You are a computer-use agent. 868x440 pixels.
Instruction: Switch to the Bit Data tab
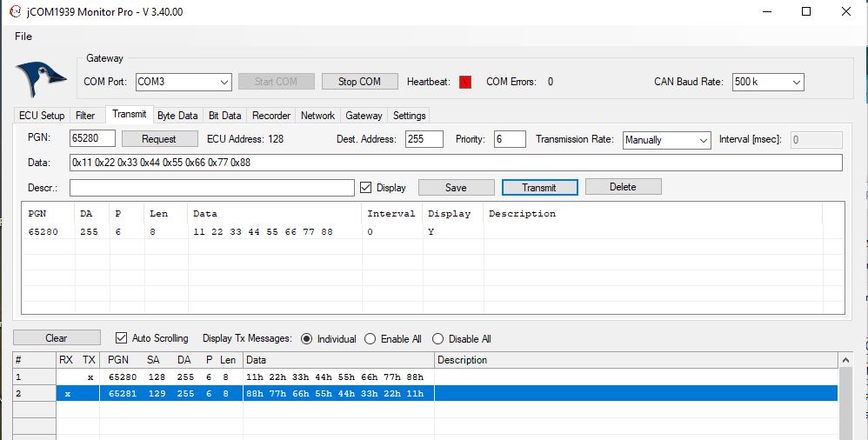[x=224, y=116]
